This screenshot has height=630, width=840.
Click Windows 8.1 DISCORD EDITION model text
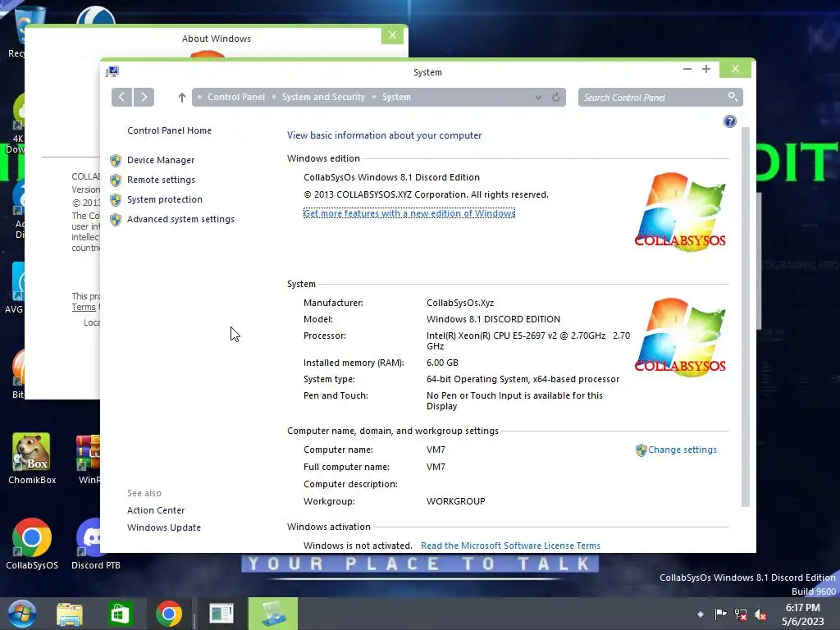point(493,319)
